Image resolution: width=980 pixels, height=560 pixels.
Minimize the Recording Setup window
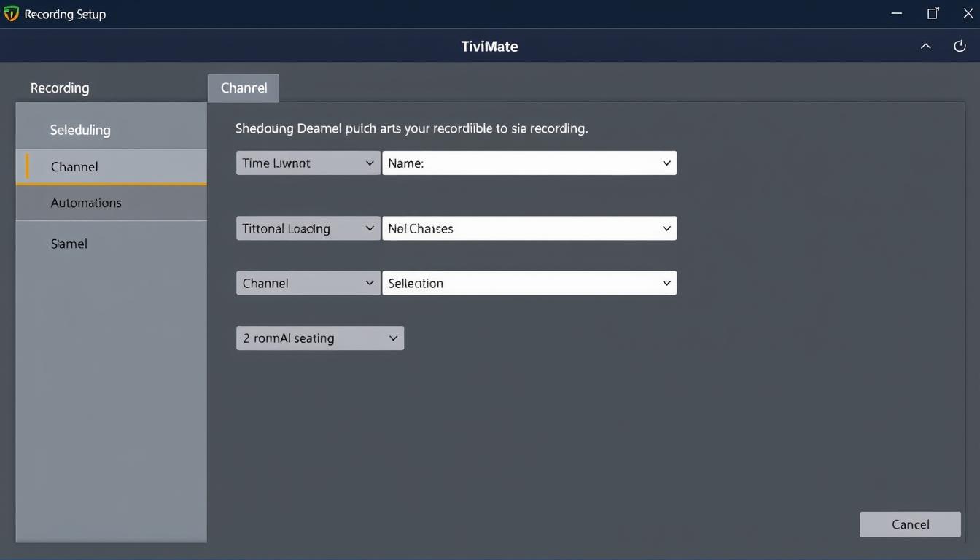(x=895, y=12)
